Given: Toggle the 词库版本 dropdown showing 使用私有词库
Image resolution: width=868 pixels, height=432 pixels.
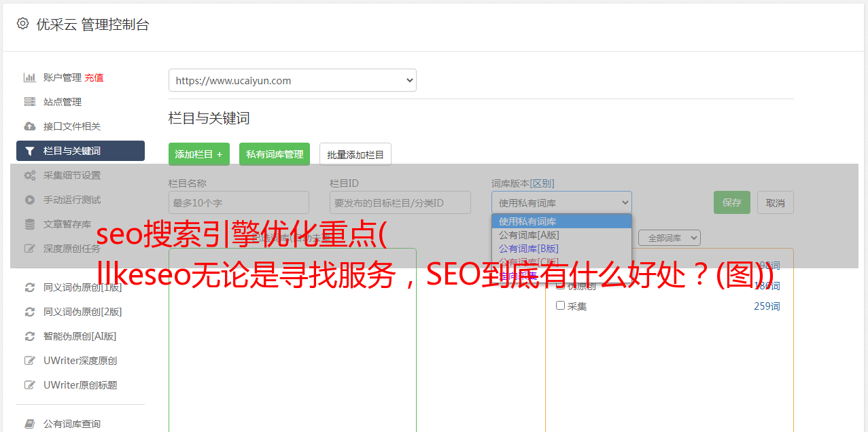Looking at the screenshot, I should (x=561, y=202).
